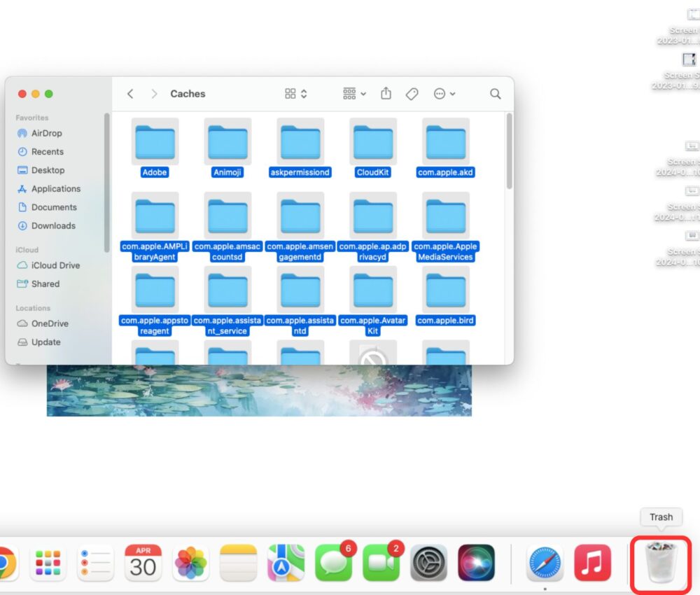Open Messages from the Dock
Image resolution: width=700 pixels, height=595 pixels.
pos(334,562)
